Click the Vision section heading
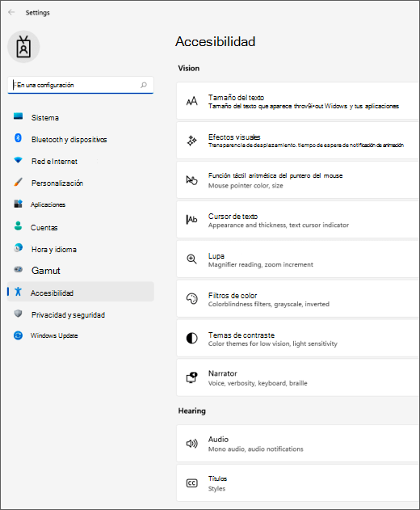 click(189, 69)
